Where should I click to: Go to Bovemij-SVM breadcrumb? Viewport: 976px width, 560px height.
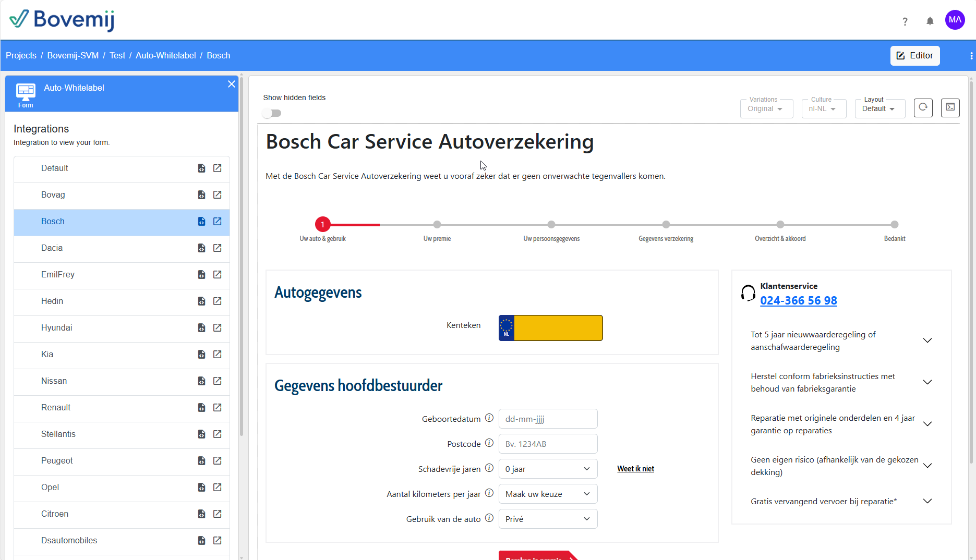[73, 55]
